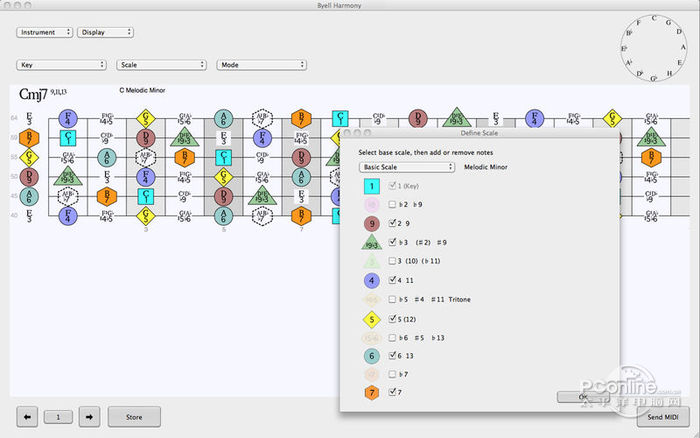Click the left arrow previous button

pos(27,417)
